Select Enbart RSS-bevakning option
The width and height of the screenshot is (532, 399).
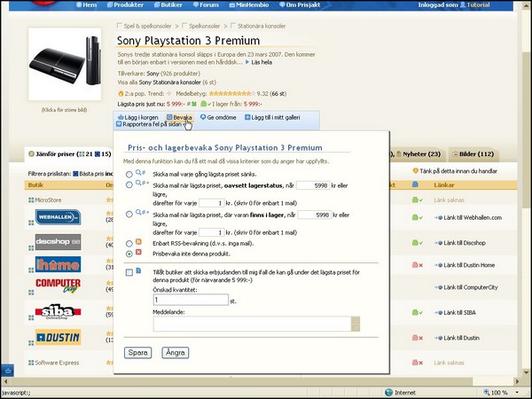[x=129, y=244]
